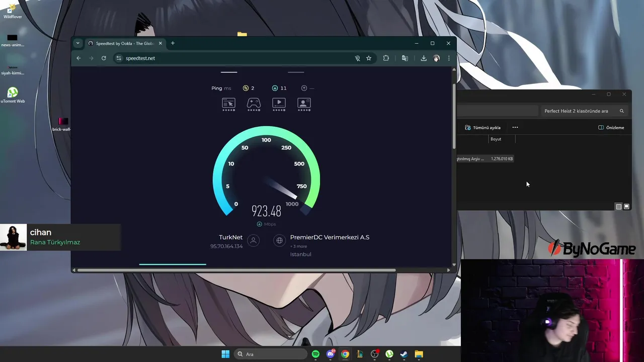644x362 pixels.
Task: Open Spotify from the taskbar
Action: 315,354
